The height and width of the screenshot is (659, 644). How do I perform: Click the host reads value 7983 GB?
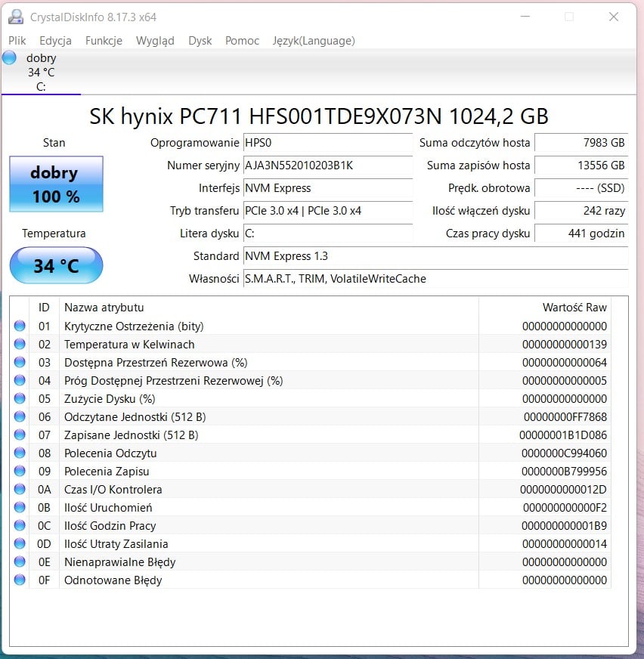click(x=581, y=143)
